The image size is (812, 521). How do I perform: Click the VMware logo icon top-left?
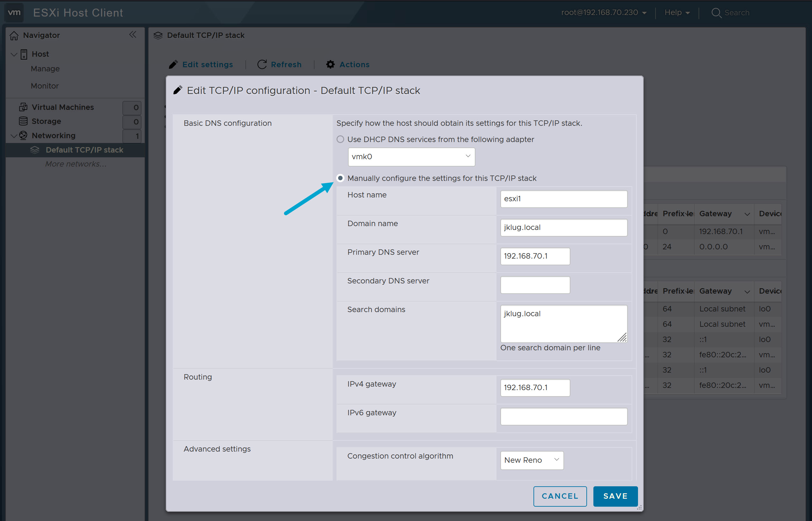coord(14,12)
